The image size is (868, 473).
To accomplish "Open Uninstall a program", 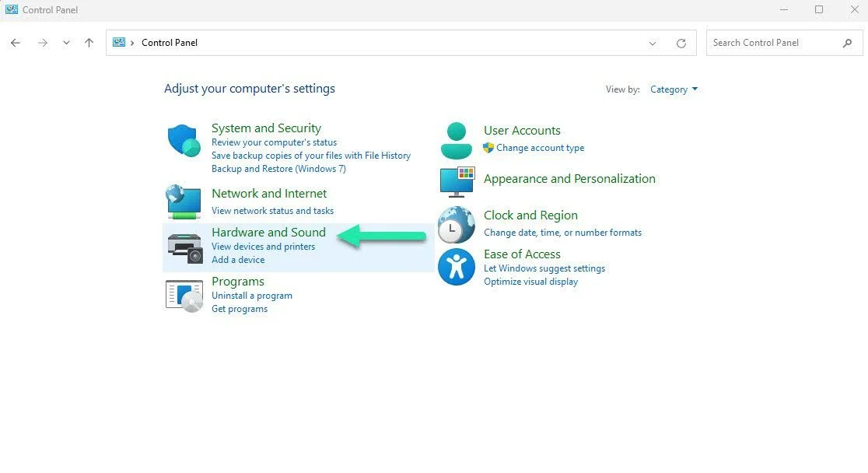I will coord(252,296).
